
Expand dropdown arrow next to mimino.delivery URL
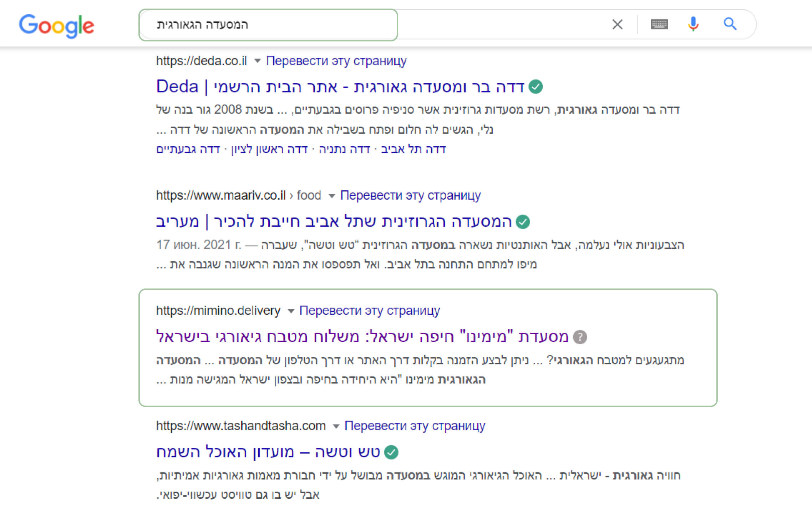tap(291, 311)
